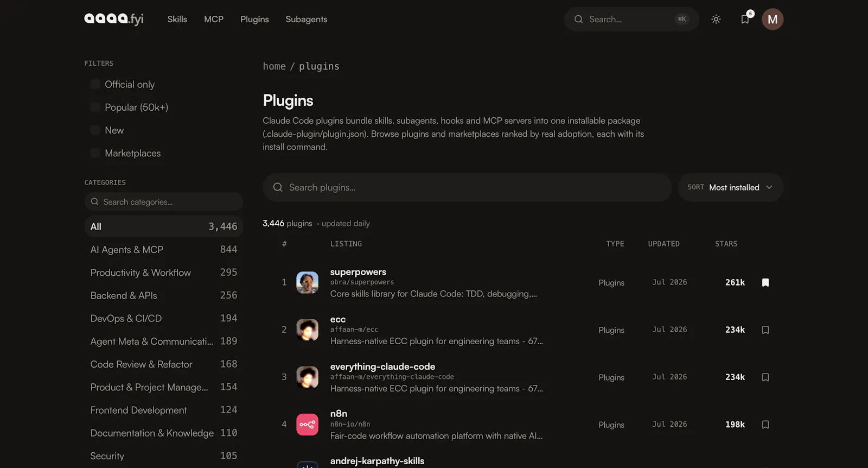The height and width of the screenshot is (468, 868).
Task: Bookmark the n8n plugin
Action: tap(765, 425)
